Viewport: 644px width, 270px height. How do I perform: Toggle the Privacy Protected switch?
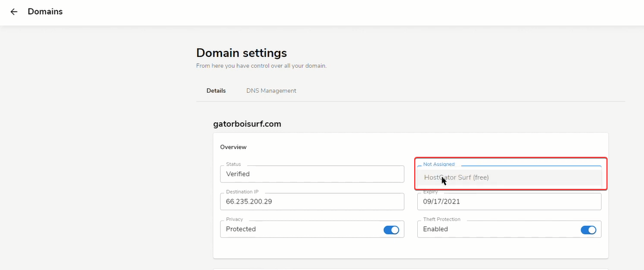click(391, 230)
